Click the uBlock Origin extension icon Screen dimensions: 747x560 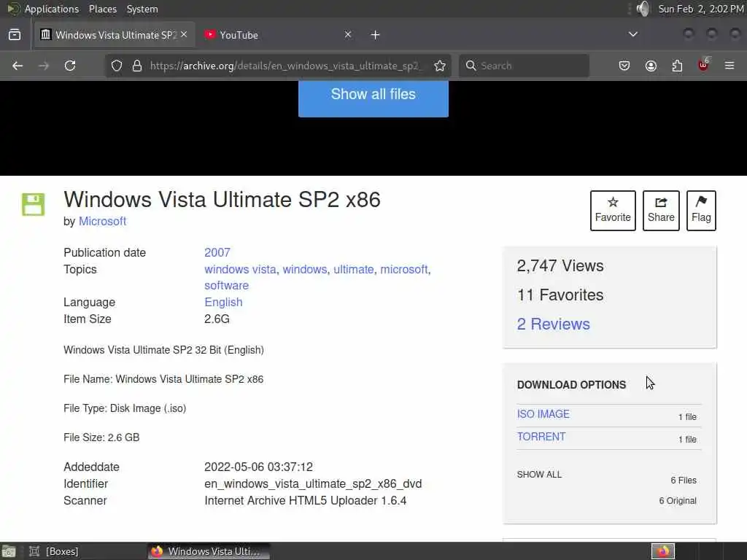click(x=704, y=65)
